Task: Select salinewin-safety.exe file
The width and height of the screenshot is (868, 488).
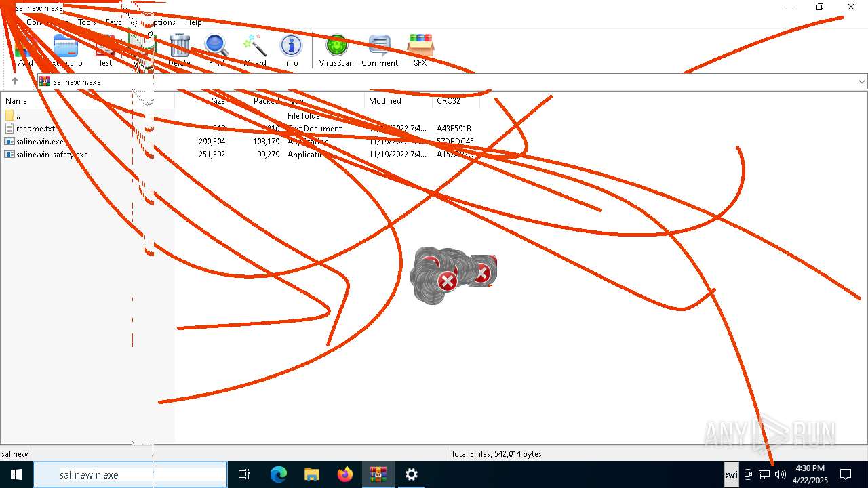Action: [52, 155]
